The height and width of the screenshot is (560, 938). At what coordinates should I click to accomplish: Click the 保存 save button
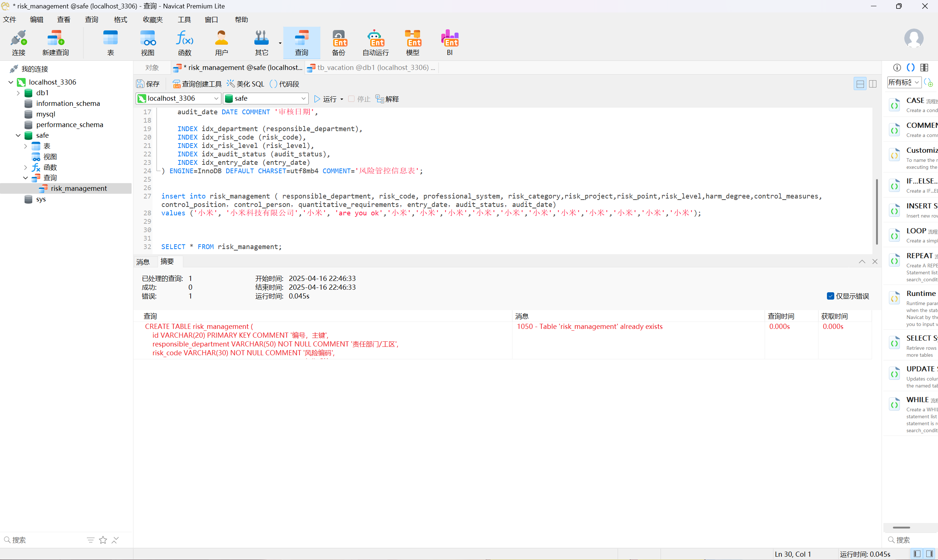(148, 84)
